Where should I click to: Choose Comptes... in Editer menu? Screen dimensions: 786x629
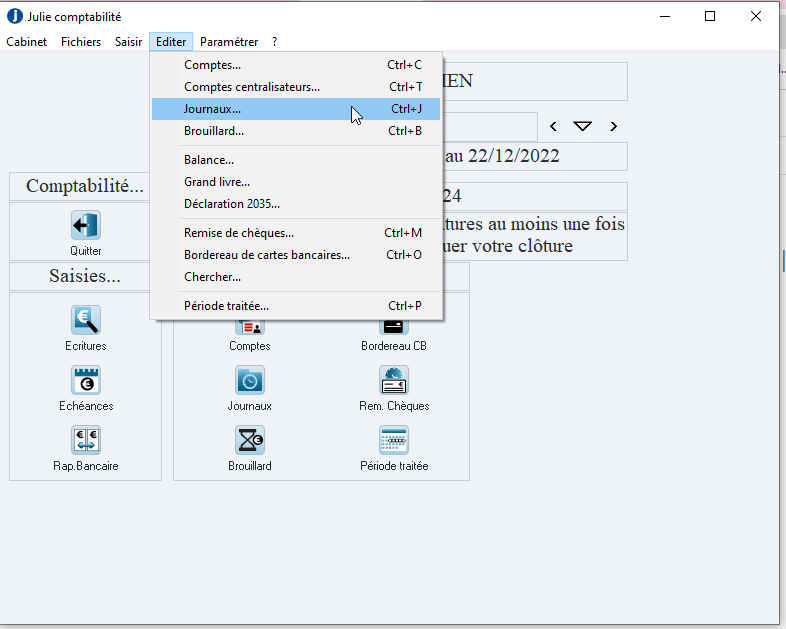click(296, 65)
